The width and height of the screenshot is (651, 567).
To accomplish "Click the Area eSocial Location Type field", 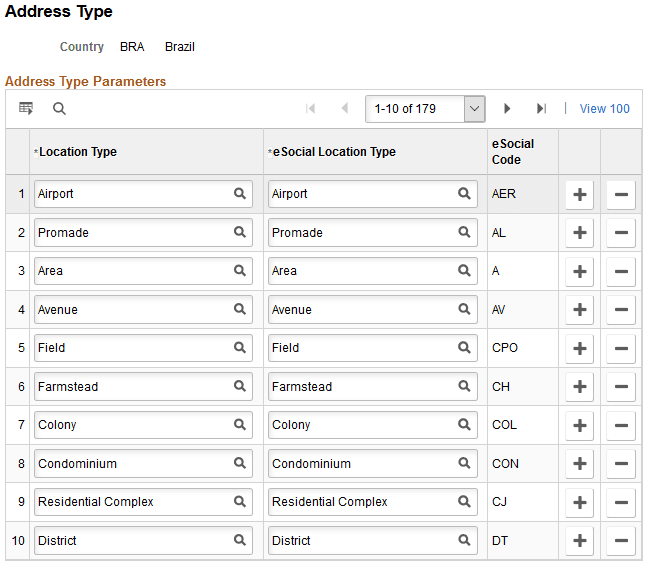I will click(x=362, y=271).
